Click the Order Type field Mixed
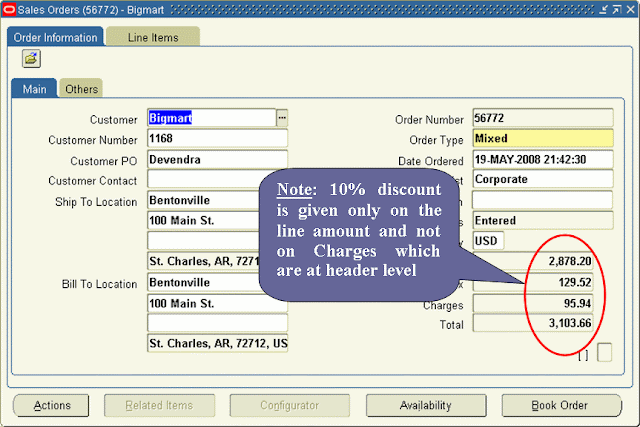The image size is (640, 427). click(543, 138)
